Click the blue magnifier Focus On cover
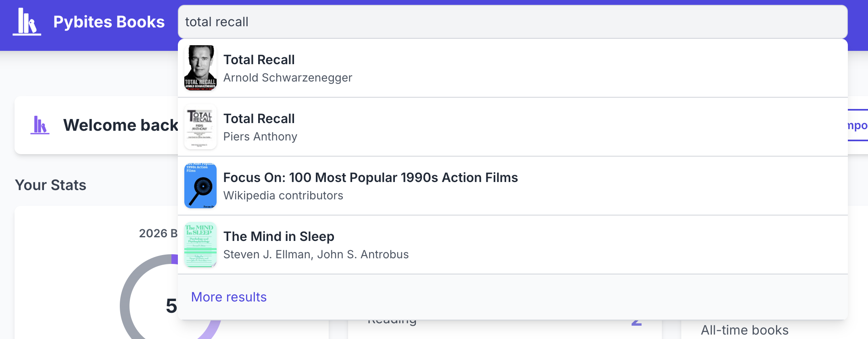868x339 pixels. pos(200,186)
